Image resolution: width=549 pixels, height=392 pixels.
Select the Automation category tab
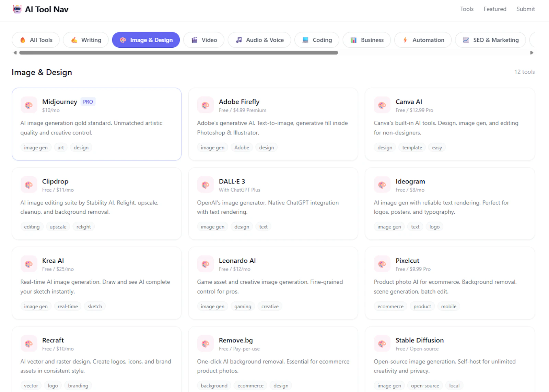423,40
